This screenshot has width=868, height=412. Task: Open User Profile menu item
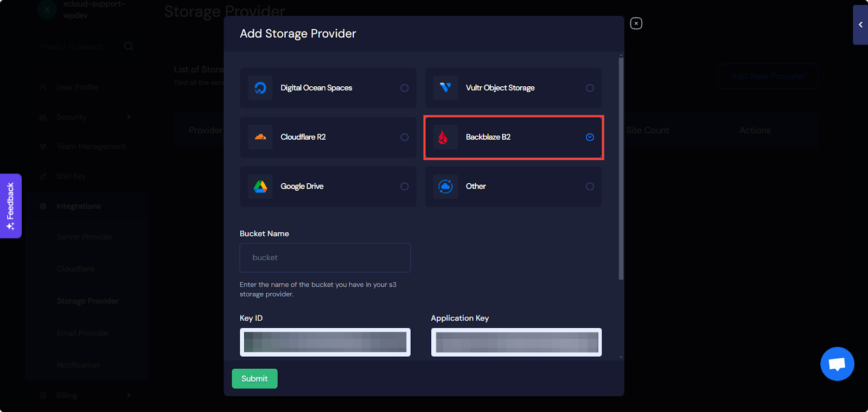tap(77, 87)
